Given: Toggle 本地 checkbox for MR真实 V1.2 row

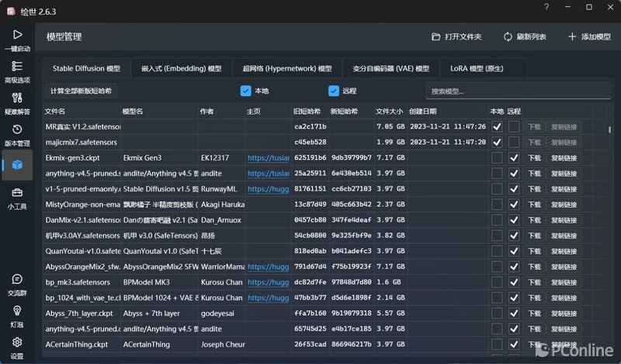Looking at the screenshot, I should [x=497, y=127].
